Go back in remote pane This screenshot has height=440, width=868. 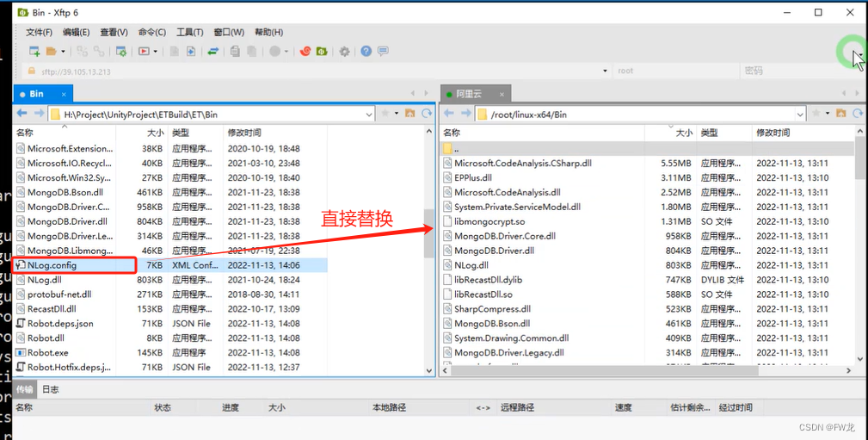(449, 114)
